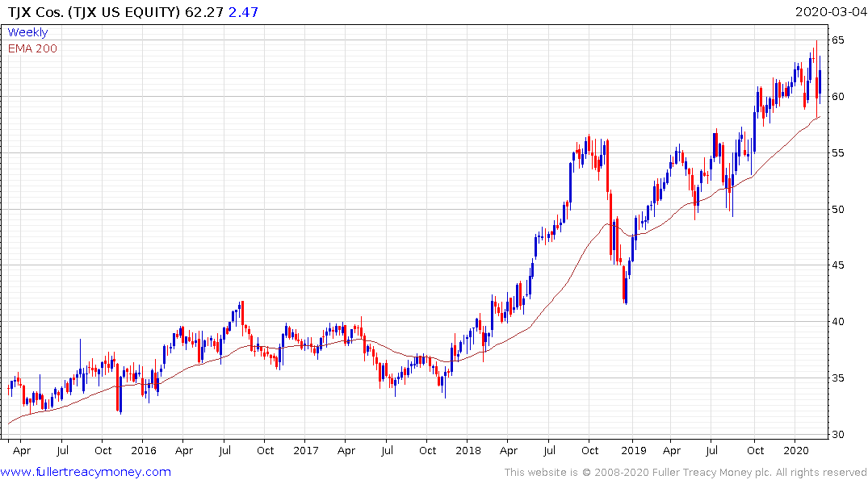
Task: Click the 55 price axis label
Action: click(837, 153)
